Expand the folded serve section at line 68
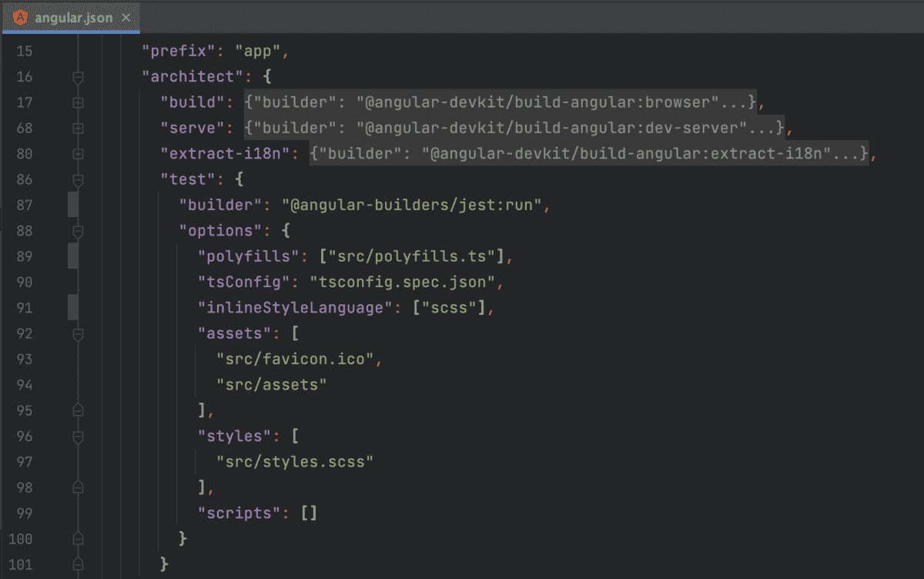924x579 pixels. point(77,128)
